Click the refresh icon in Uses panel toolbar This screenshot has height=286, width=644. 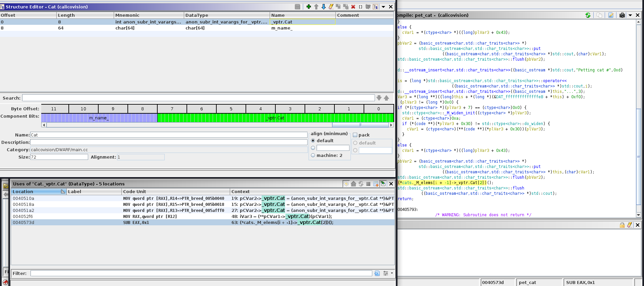tap(361, 184)
